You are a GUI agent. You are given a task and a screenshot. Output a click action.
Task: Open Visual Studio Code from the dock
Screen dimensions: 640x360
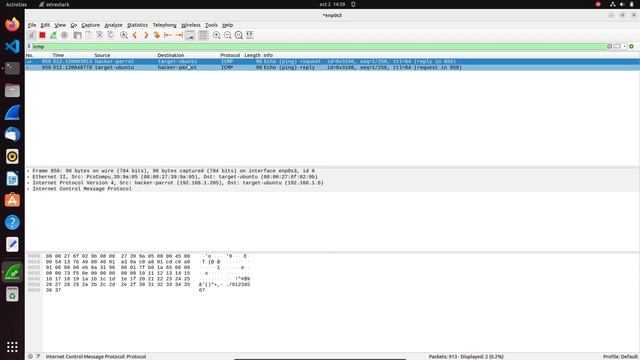[x=12, y=46]
